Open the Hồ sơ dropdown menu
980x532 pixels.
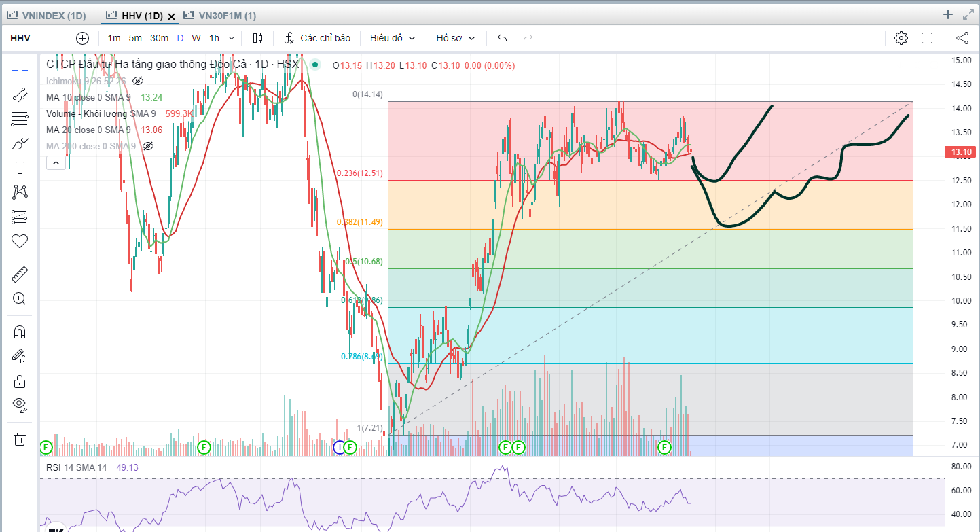pos(456,38)
